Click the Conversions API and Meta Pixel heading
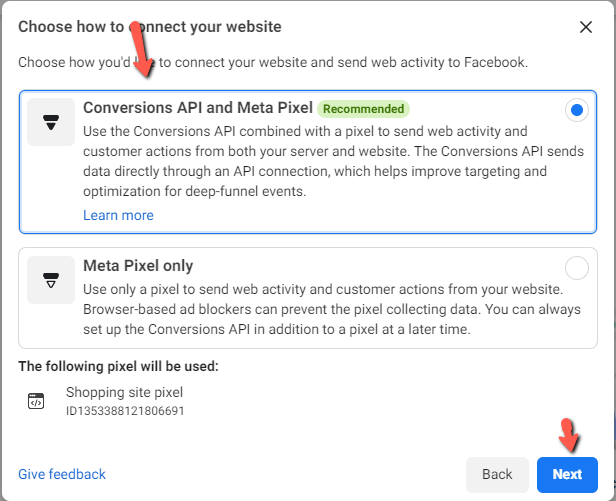Screen dimensions: 616x501 click(198, 108)
